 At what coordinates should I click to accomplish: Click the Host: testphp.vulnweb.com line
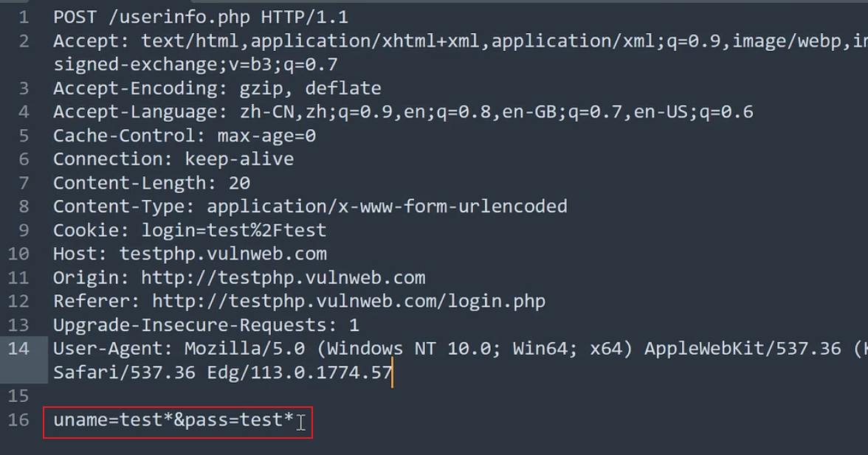coord(190,254)
